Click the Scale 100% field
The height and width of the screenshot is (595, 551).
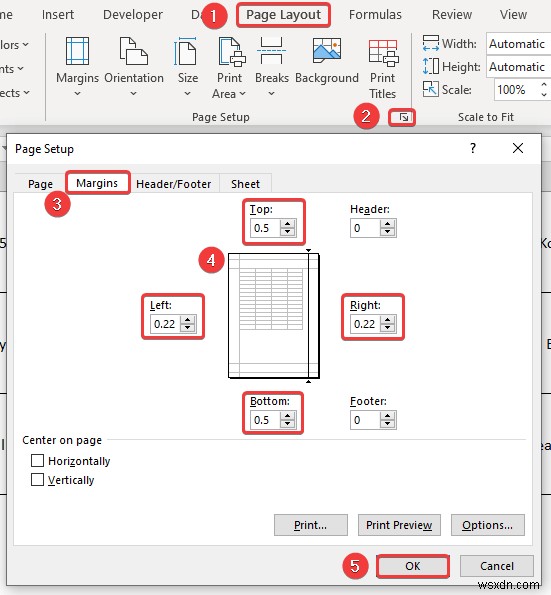(516, 90)
